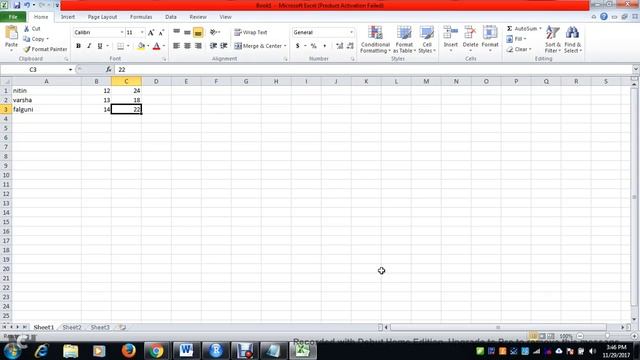Screen dimensions: 640x360
Task: Center text horizontally icon
Action: 187,46
